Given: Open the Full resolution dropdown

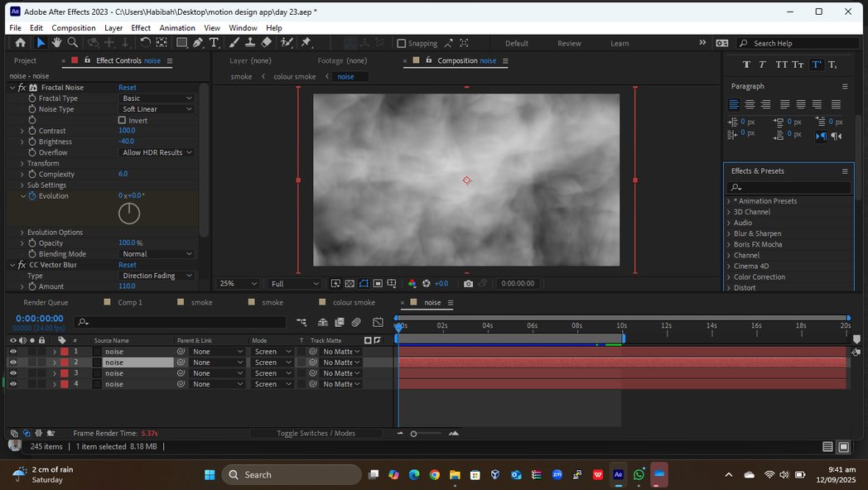Looking at the screenshot, I should click(295, 283).
